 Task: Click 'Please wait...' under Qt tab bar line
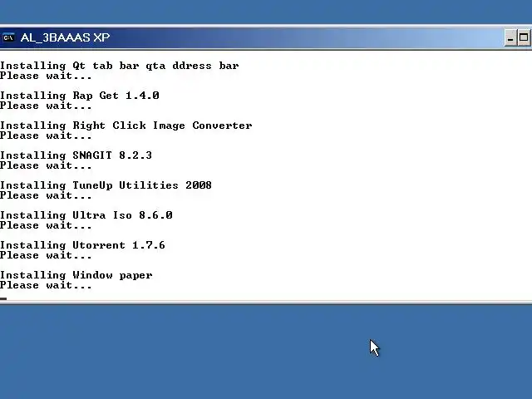(46, 76)
